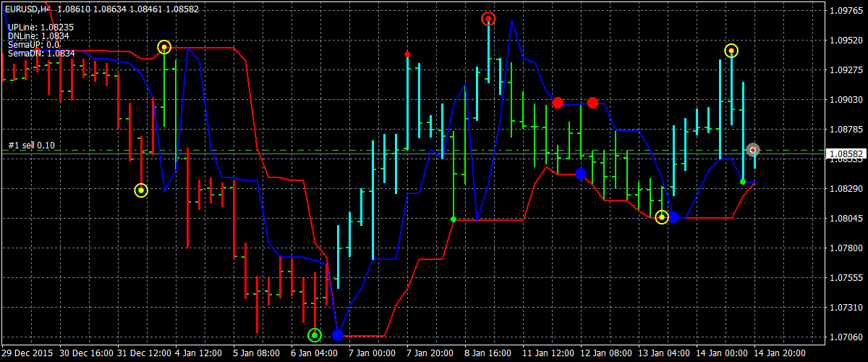
Task: Click the gray-ringed marker at the current price
Action: 753,150
